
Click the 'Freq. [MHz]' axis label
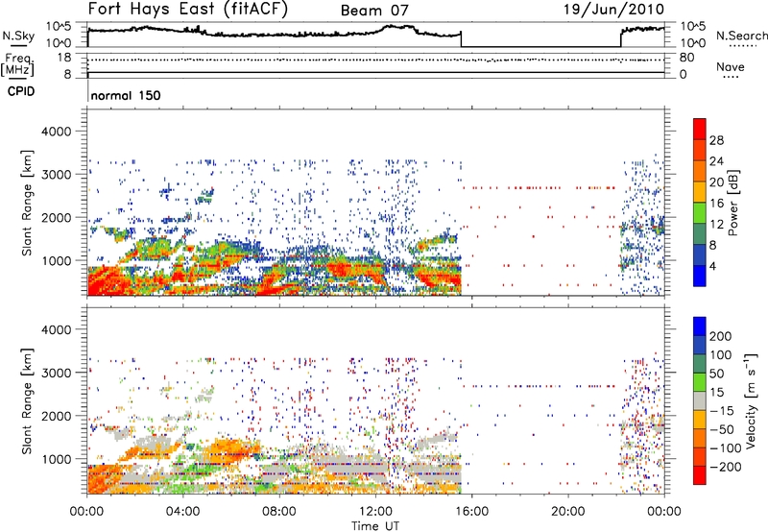18,64
